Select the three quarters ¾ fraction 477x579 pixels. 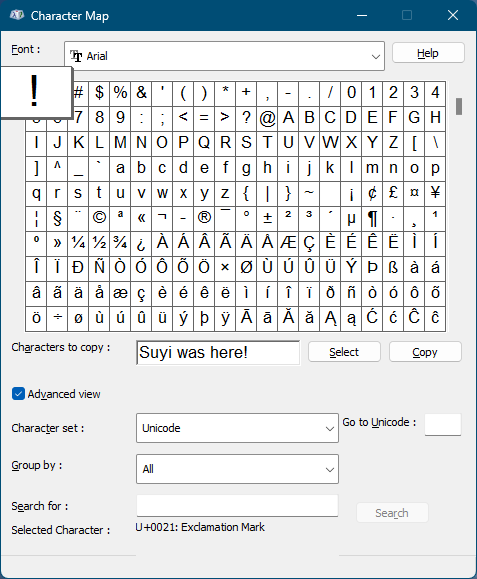point(120,243)
